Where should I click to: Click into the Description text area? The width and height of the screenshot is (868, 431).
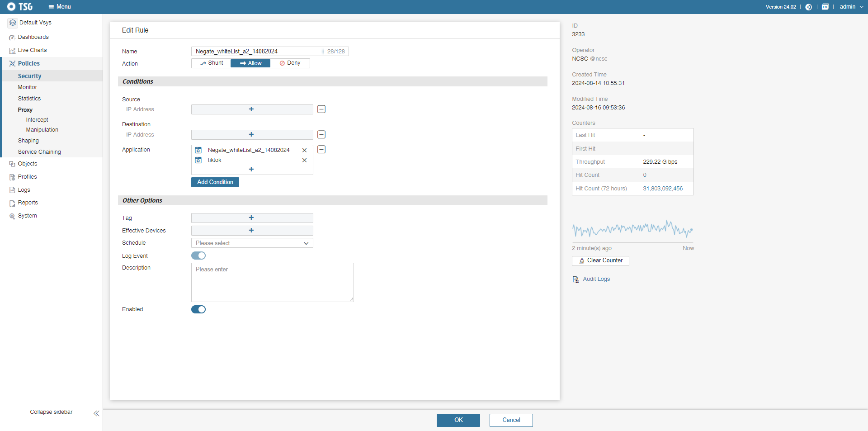[272, 282]
